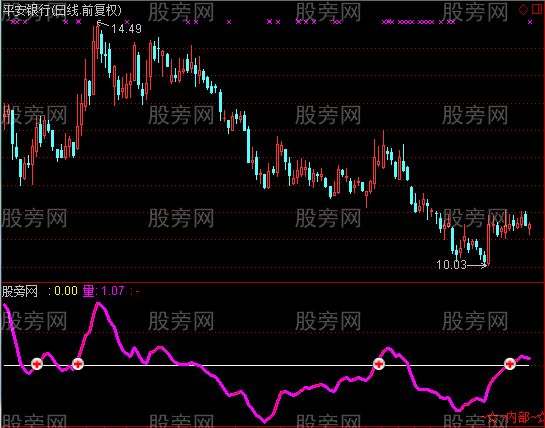The width and height of the screenshot is (545, 428).
Task: Click the first red plus signal marker
Action: [x=36, y=364]
